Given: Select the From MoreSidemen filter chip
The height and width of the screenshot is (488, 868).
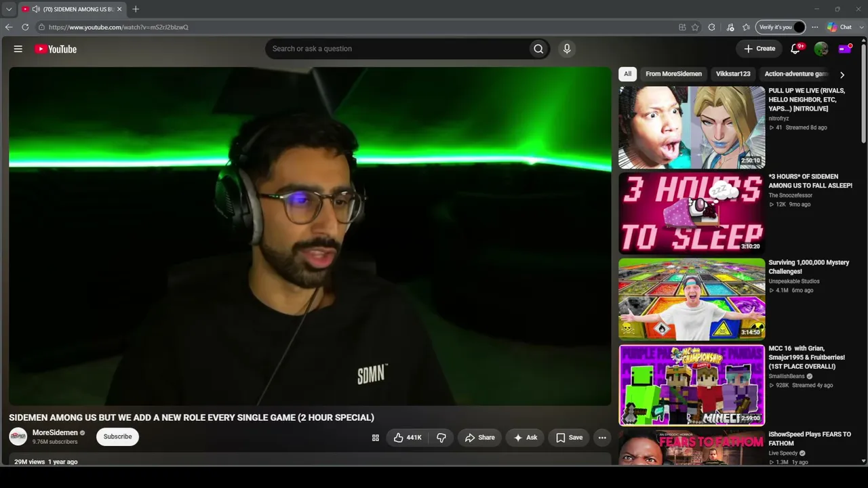Looking at the screenshot, I should [673, 74].
